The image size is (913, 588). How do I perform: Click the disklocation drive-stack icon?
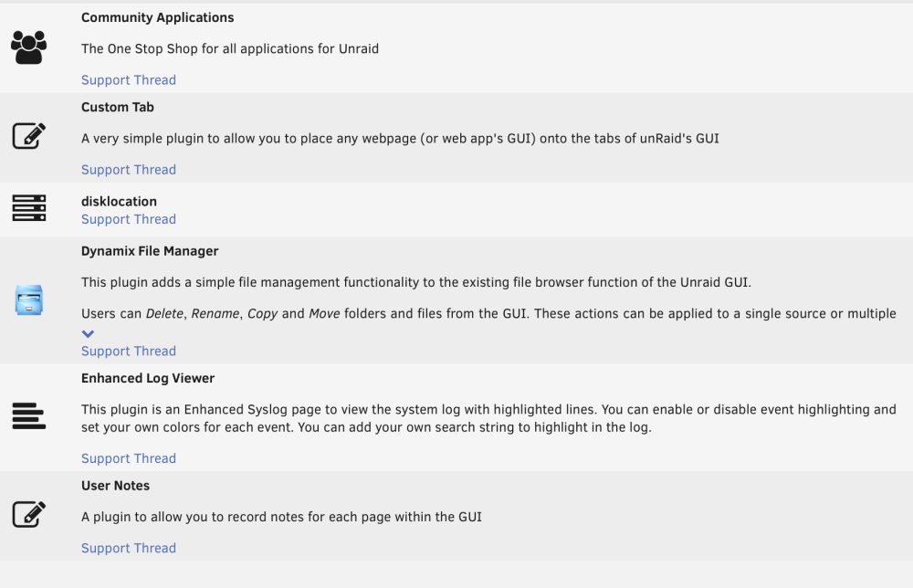click(29, 208)
